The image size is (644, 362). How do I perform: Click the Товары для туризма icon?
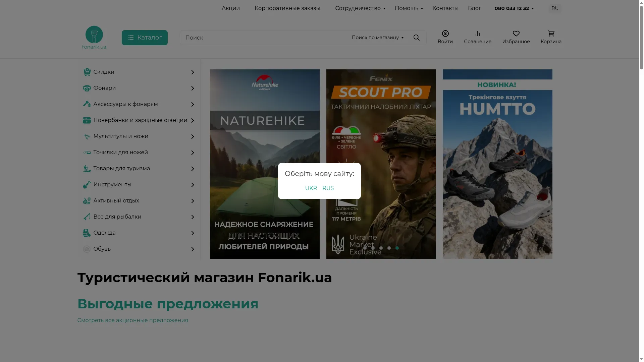[x=87, y=169]
